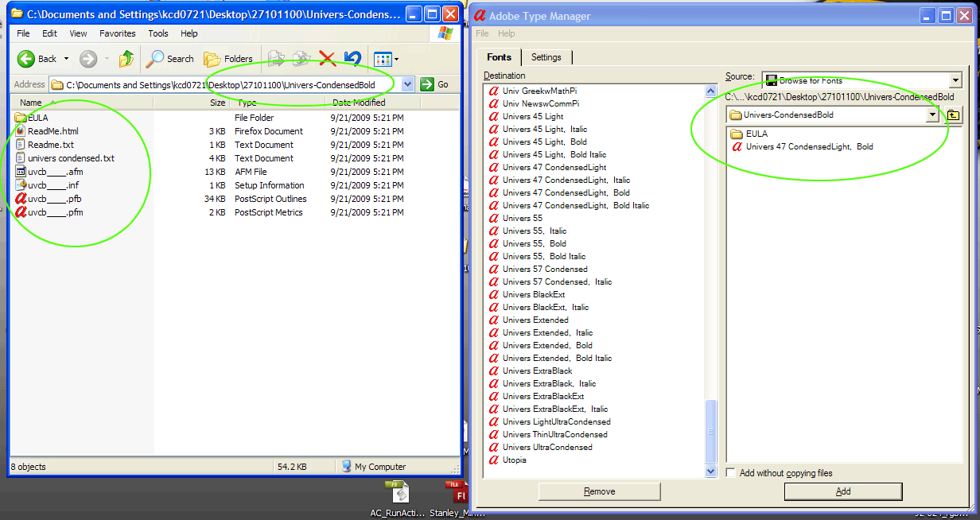The image size is (980, 520).
Task: Select the uvcb .pfb PostScript outline icon
Action: pyautogui.click(x=21, y=199)
